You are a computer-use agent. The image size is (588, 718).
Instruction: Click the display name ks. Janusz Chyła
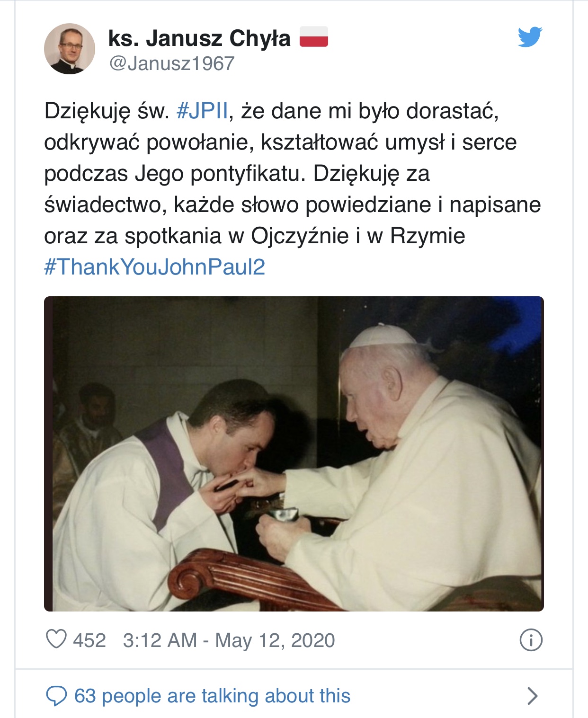199,38
